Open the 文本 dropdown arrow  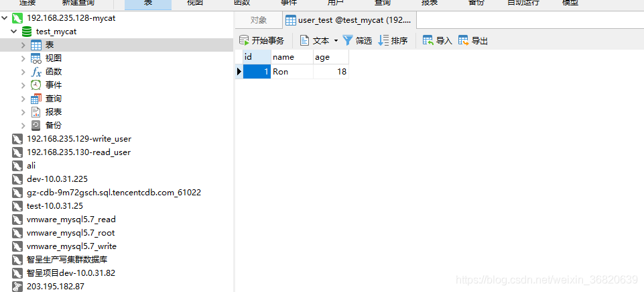[336, 41]
